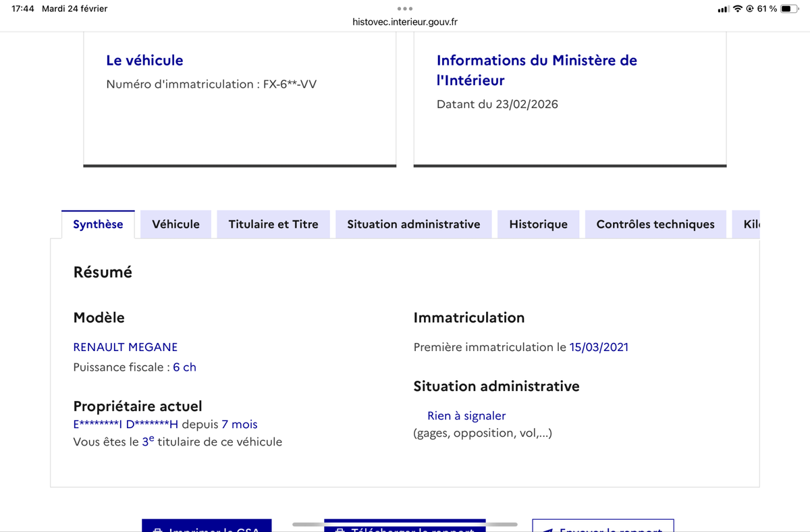The height and width of the screenshot is (532, 810).
Task: Click the Numéro d'immatriculation FX-6**-VV line
Action: [x=211, y=84]
